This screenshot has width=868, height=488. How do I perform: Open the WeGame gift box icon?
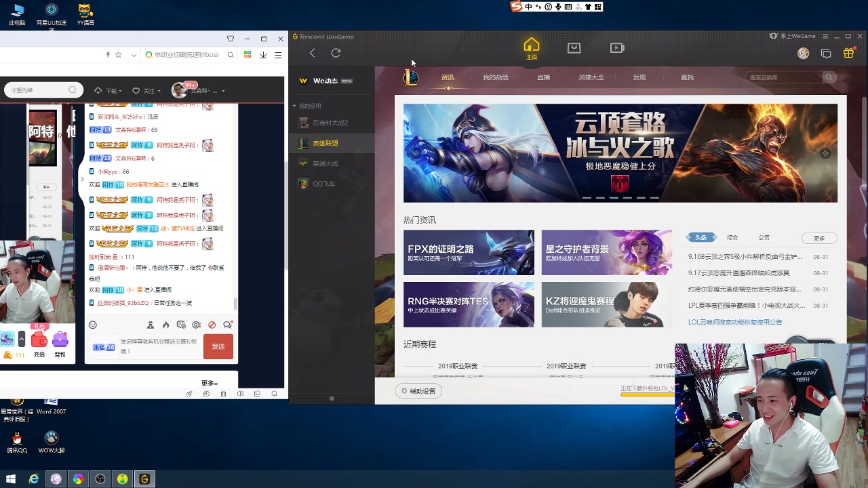coord(848,53)
